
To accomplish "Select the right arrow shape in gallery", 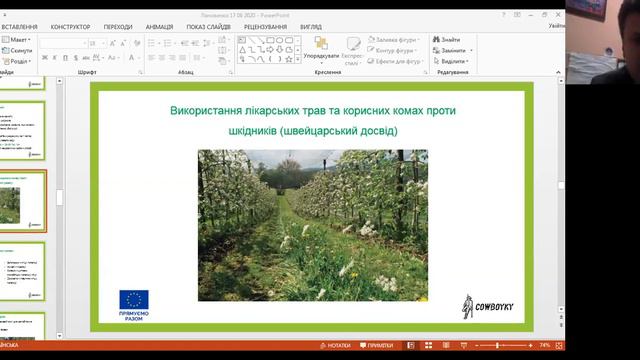I will point(270,50).
